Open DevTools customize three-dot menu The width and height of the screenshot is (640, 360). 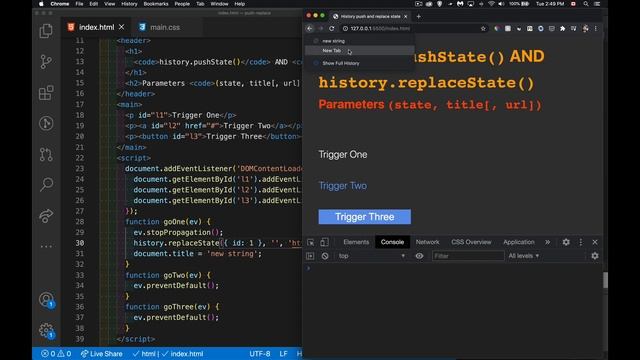click(580, 242)
